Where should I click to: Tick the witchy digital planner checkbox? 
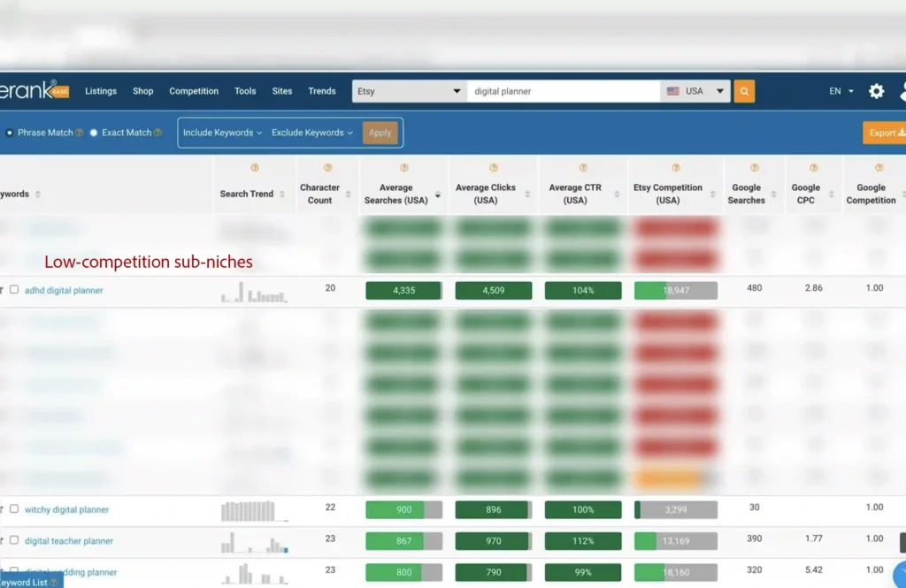pos(14,509)
